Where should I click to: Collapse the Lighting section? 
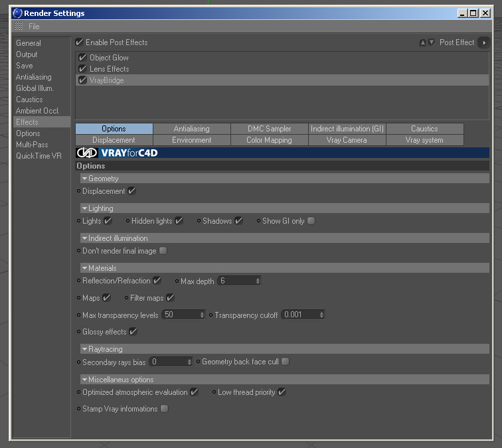point(84,208)
